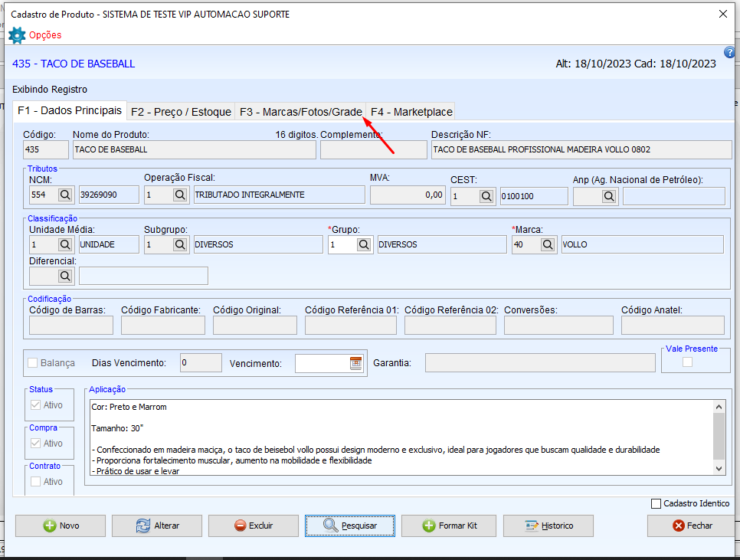
Task: Click the MVA value field
Action: click(x=408, y=195)
